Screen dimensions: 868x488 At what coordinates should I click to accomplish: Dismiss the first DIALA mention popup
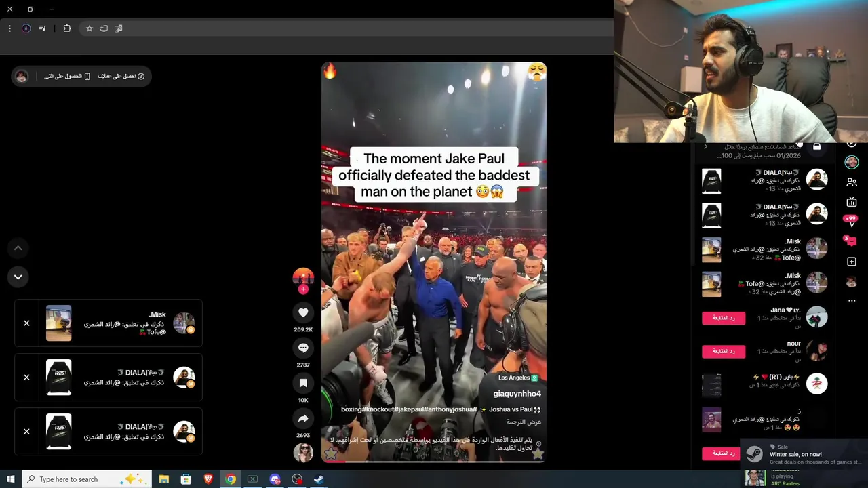pyautogui.click(x=26, y=378)
